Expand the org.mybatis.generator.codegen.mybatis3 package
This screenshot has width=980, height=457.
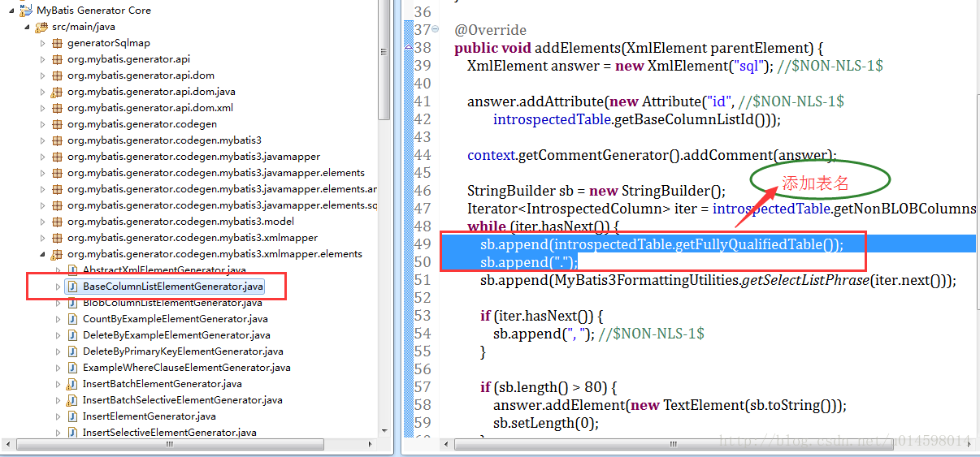click(x=43, y=140)
